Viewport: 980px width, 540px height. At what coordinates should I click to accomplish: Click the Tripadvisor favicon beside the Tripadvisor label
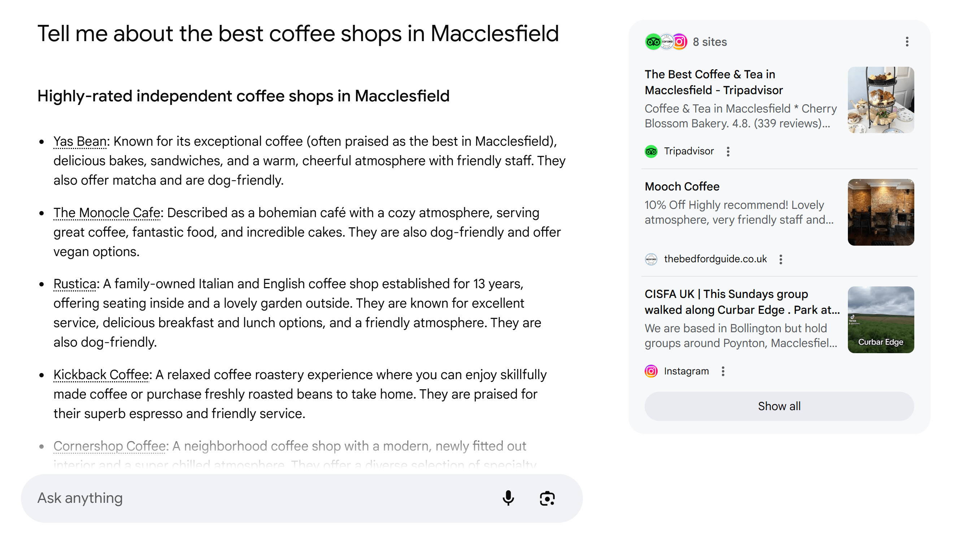point(651,152)
